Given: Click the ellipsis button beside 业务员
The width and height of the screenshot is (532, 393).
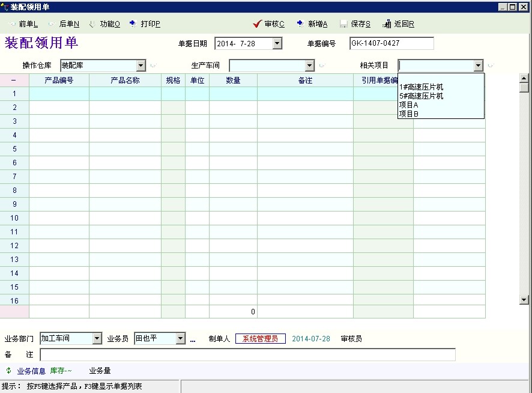Looking at the screenshot, I should tap(193, 340).
